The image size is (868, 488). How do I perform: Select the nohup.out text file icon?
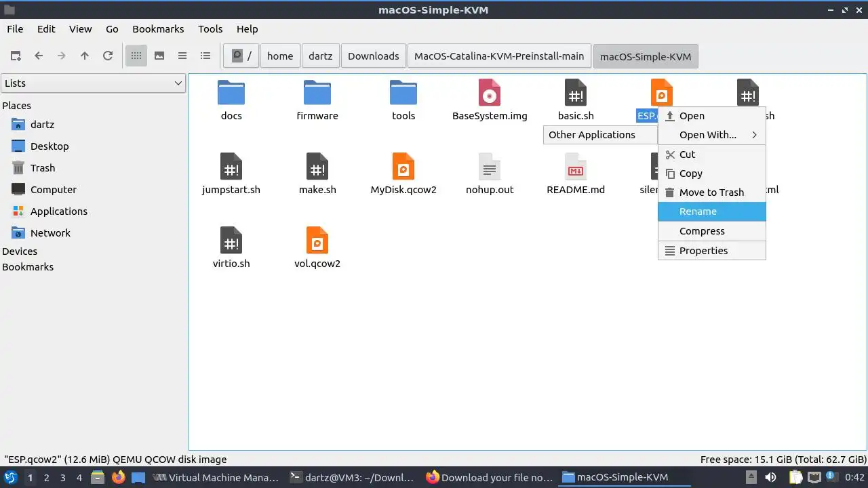coord(490,167)
